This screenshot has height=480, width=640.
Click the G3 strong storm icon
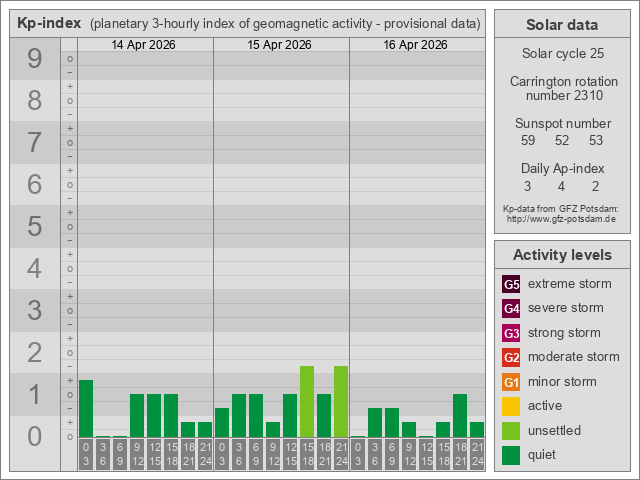tap(511, 333)
